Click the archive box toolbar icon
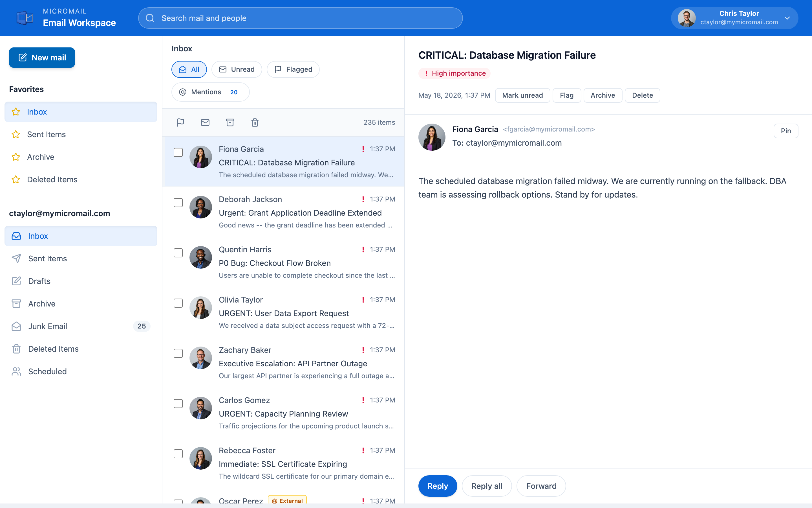 point(230,122)
